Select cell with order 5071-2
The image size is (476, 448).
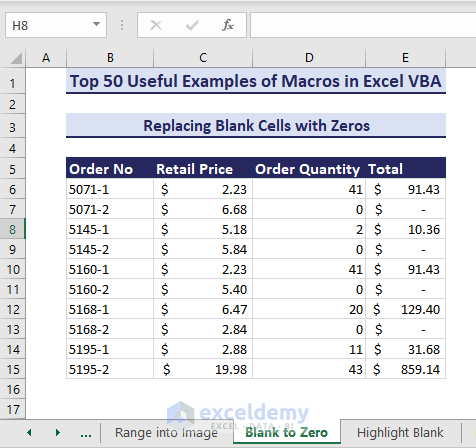click(x=110, y=209)
